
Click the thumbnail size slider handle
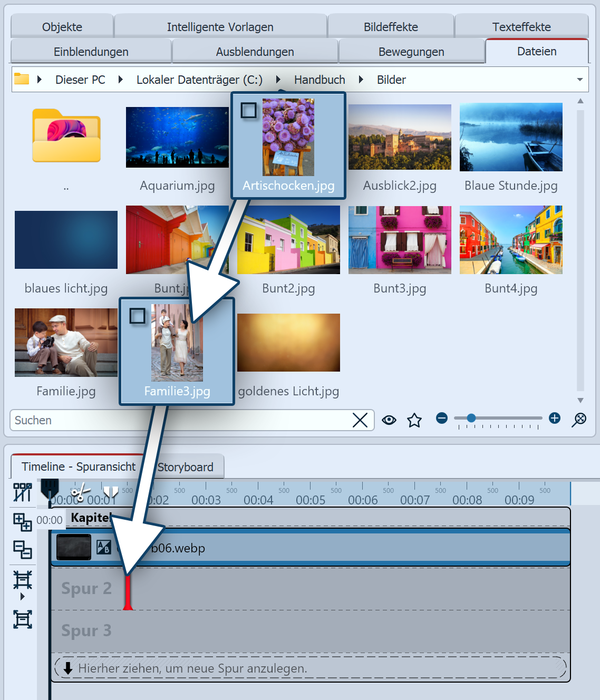click(x=471, y=418)
